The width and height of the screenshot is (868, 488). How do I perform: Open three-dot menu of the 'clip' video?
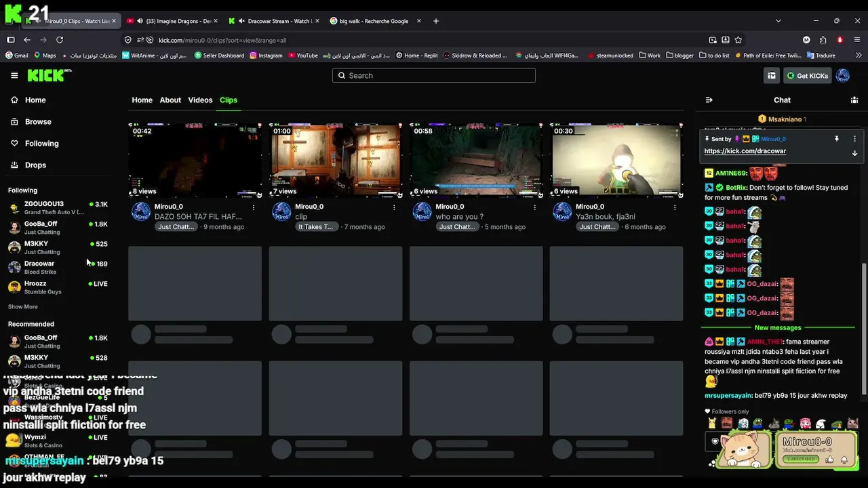tap(394, 207)
